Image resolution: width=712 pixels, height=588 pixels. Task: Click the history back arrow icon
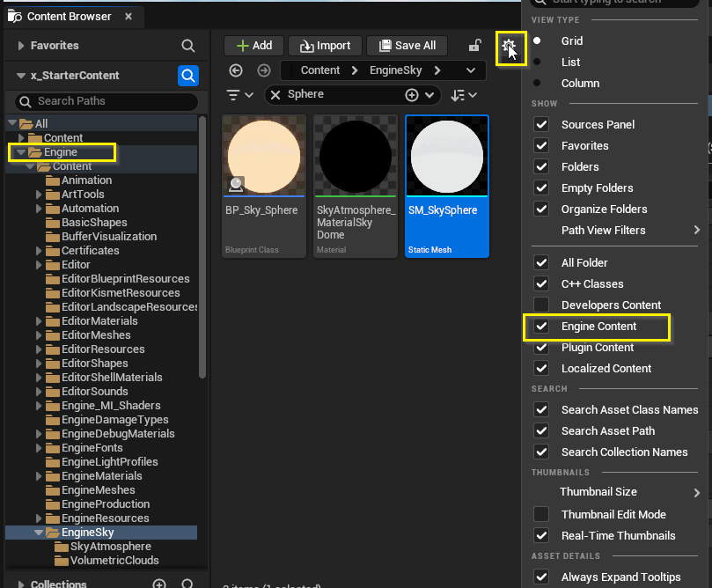tap(235, 70)
